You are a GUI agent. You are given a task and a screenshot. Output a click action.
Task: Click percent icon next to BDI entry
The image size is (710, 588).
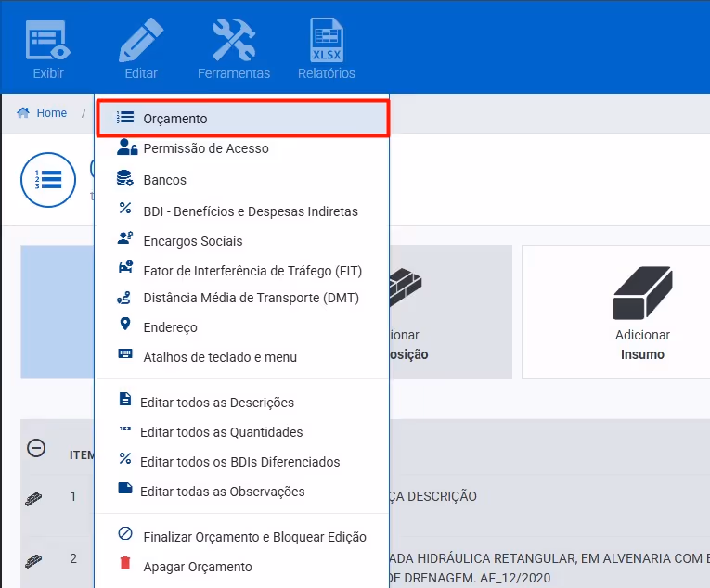[x=125, y=209]
